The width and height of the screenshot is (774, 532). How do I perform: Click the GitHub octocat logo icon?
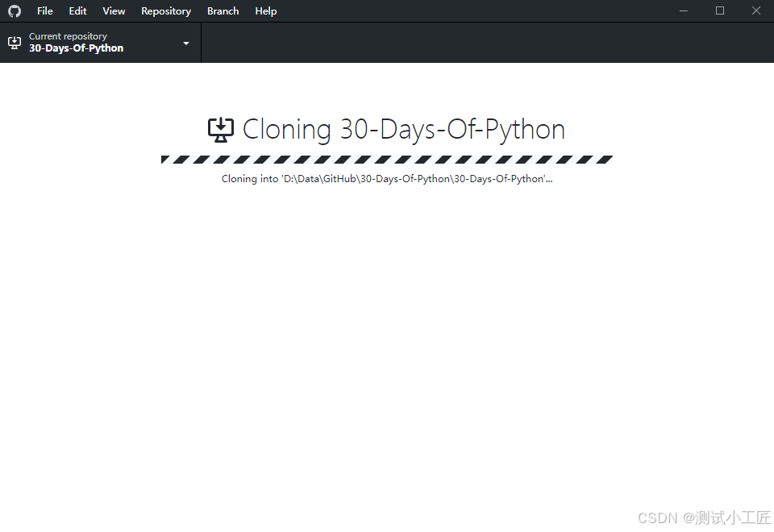point(15,10)
